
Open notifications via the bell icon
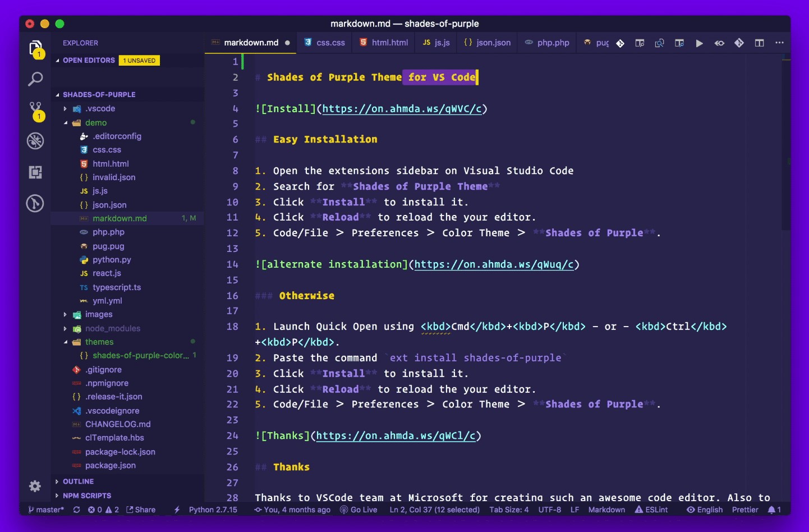pyautogui.click(x=774, y=510)
